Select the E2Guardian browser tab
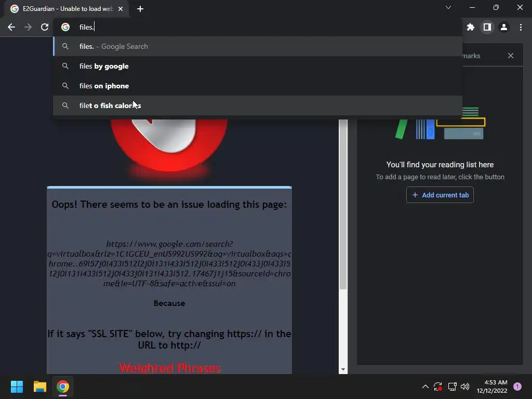Screen dimensions: 532x399 [x=67, y=9]
